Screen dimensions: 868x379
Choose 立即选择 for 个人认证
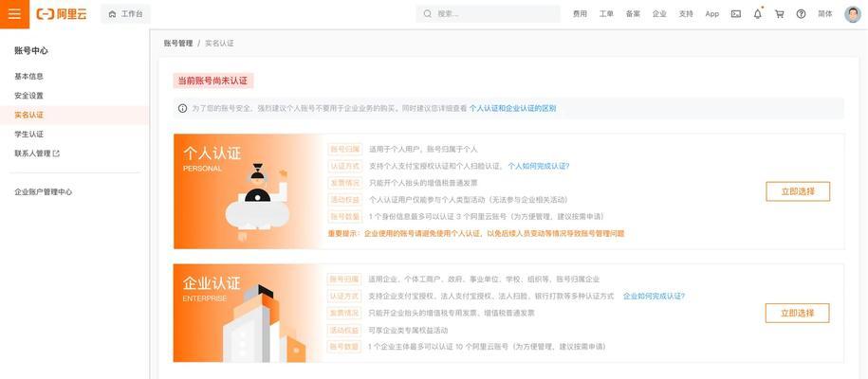[798, 191]
